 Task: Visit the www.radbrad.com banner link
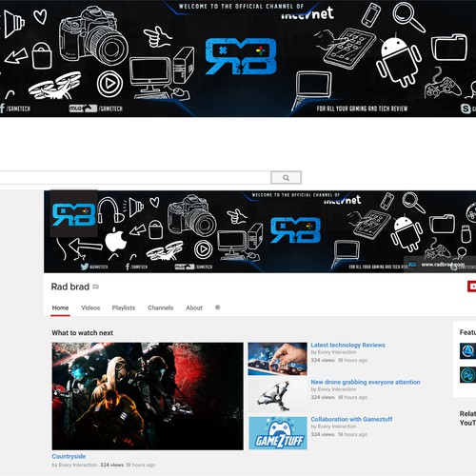click(x=443, y=265)
